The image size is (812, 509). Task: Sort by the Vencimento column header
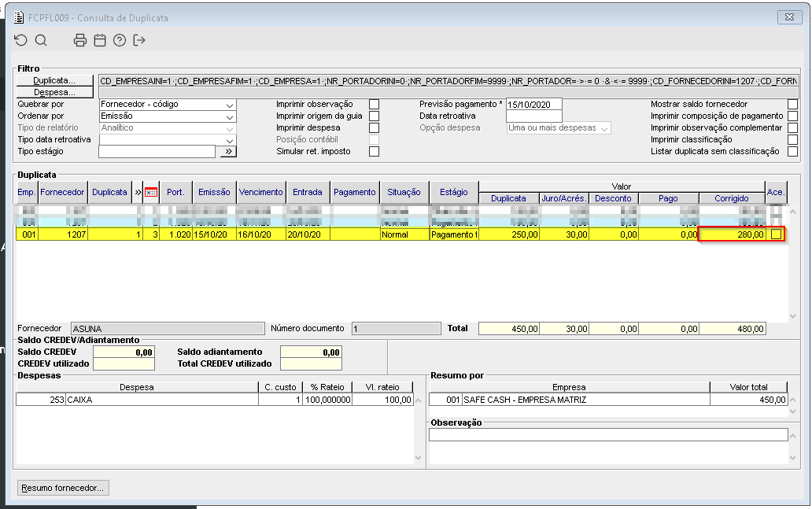pyautogui.click(x=260, y=191)
